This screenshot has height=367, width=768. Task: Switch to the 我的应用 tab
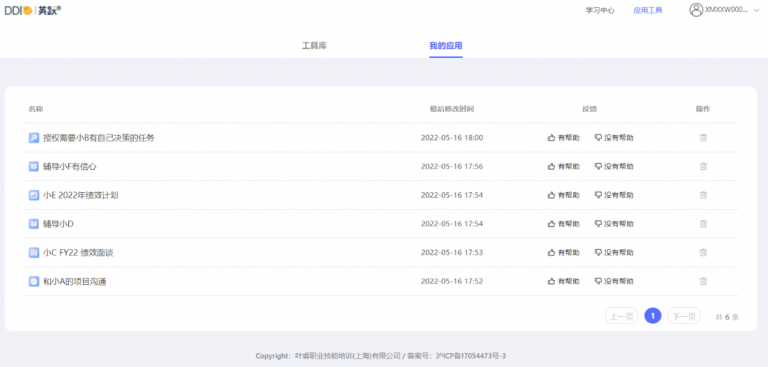(446, 46)
